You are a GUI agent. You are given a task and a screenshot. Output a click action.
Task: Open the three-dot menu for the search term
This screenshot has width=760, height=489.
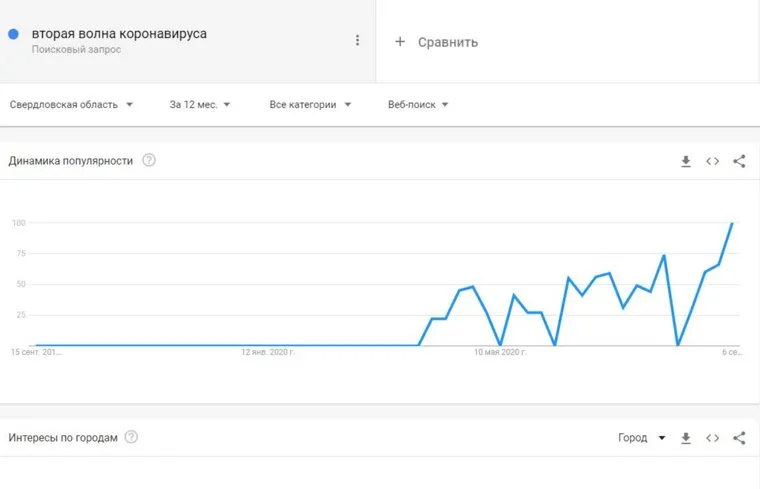(357, 40)
